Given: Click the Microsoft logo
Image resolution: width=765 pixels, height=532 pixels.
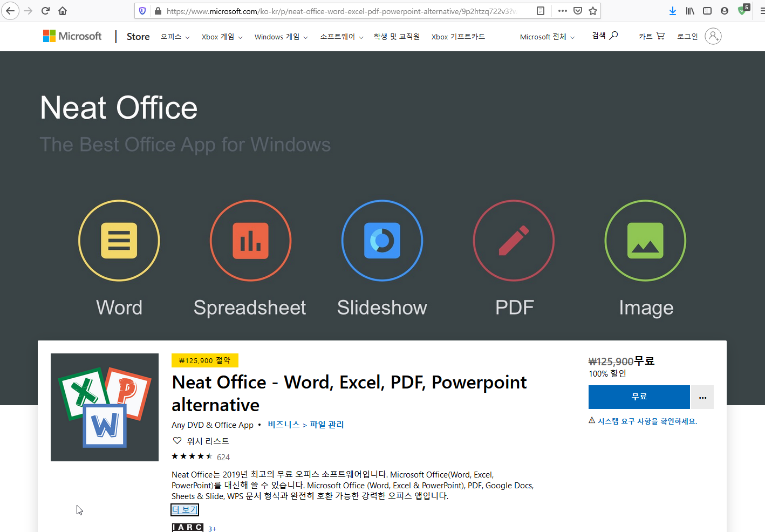Looking at the screenshot, I should click(72, 36).
